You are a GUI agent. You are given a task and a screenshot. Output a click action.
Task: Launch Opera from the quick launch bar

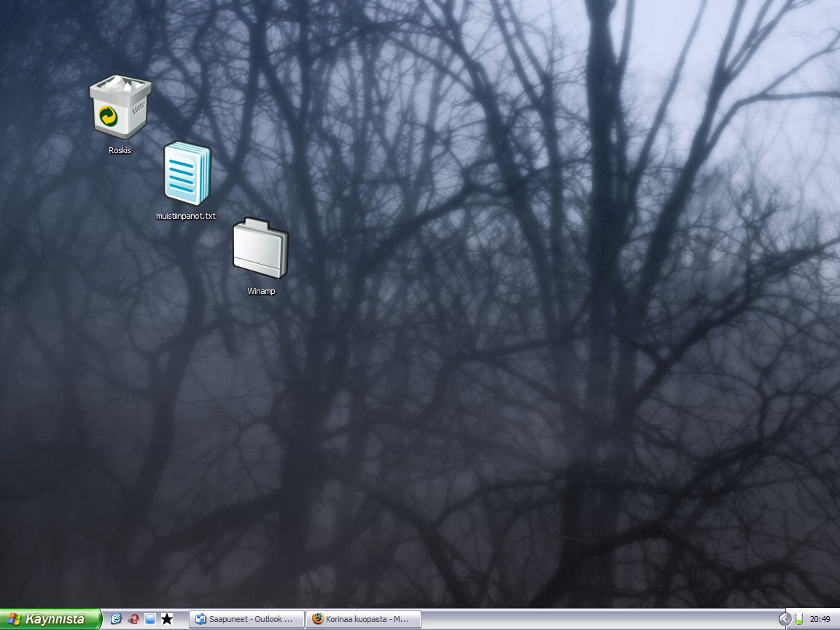[x=133, y=619]
